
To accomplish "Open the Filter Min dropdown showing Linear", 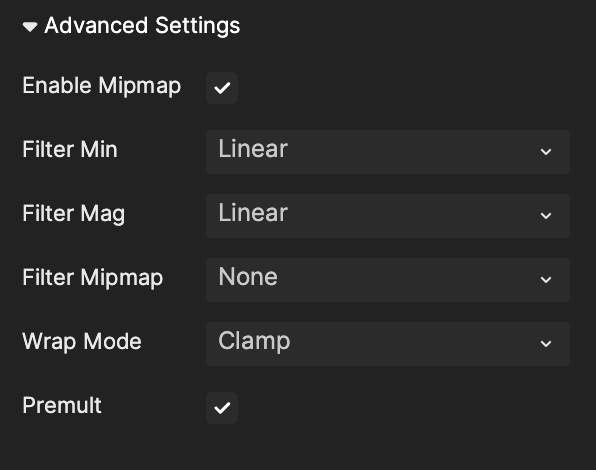I will (x=388, y=152).
